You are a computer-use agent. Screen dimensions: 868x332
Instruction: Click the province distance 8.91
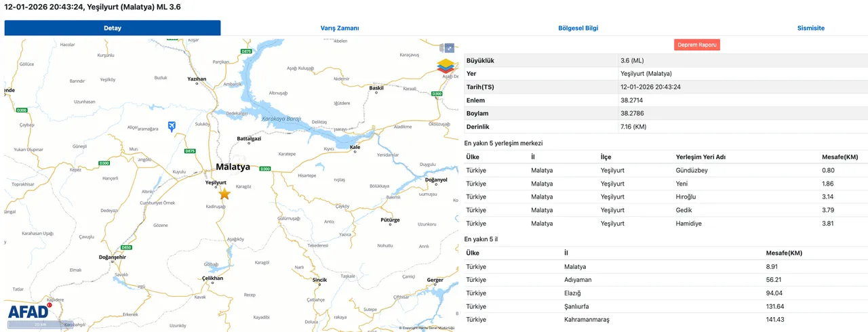[x=772, y=266]
